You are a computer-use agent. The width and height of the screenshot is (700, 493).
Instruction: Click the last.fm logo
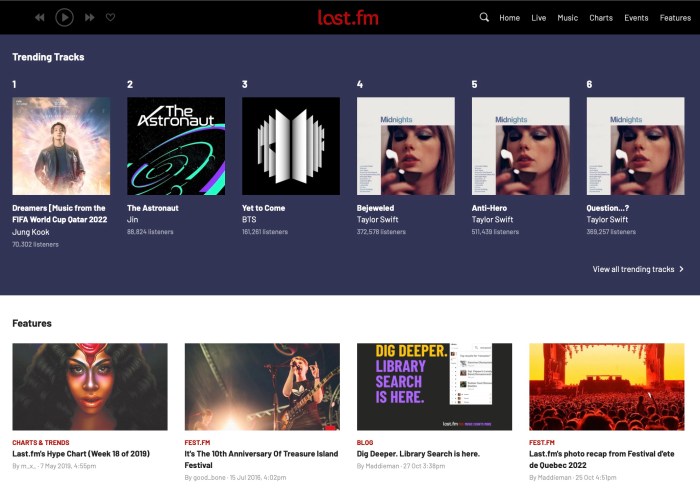[x=348, y=17]
